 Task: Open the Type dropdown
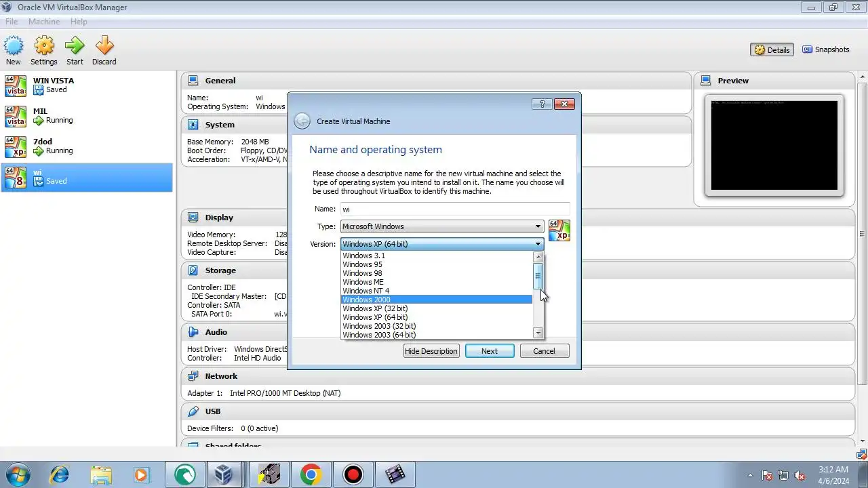[x=442, y=226]
